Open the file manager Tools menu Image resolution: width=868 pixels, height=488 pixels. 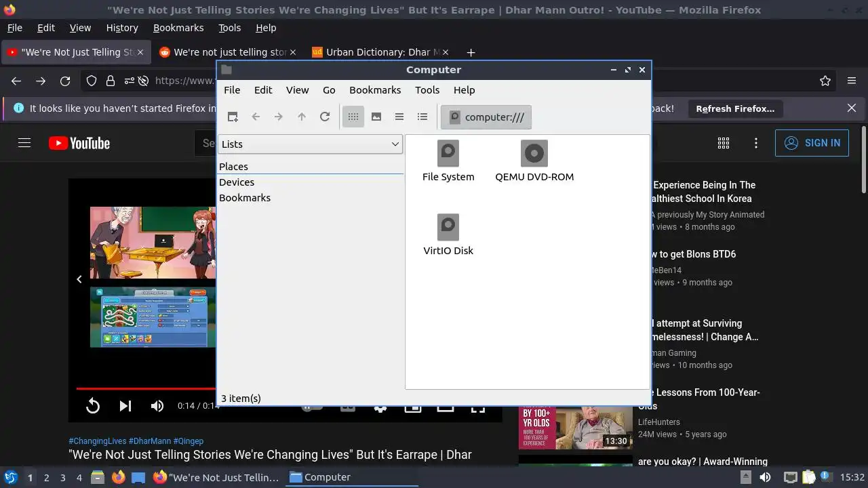pyautogui.click(x=427, y=90)
